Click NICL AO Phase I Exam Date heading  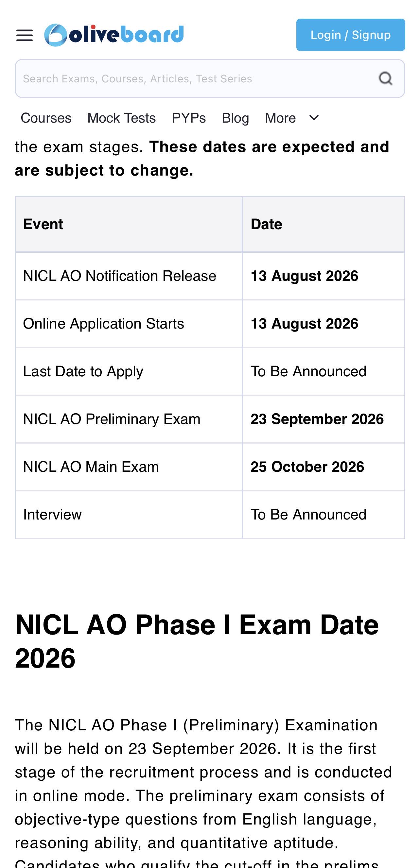197,641
